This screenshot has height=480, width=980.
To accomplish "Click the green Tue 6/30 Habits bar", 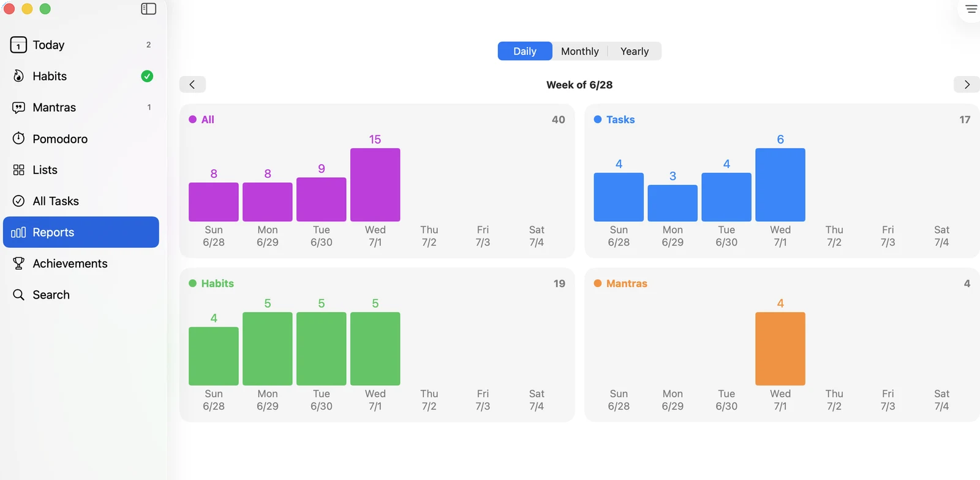I will tap(321, 349).
